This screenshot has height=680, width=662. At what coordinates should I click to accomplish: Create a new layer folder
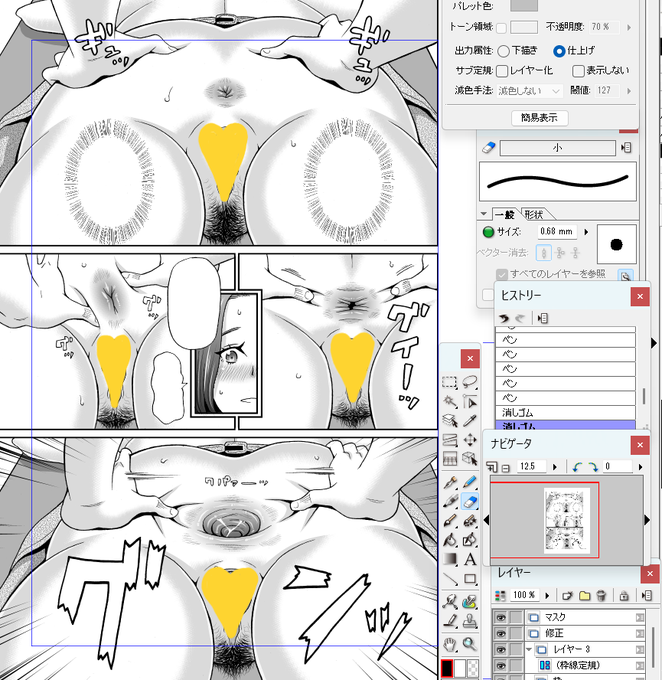(584, 595)
